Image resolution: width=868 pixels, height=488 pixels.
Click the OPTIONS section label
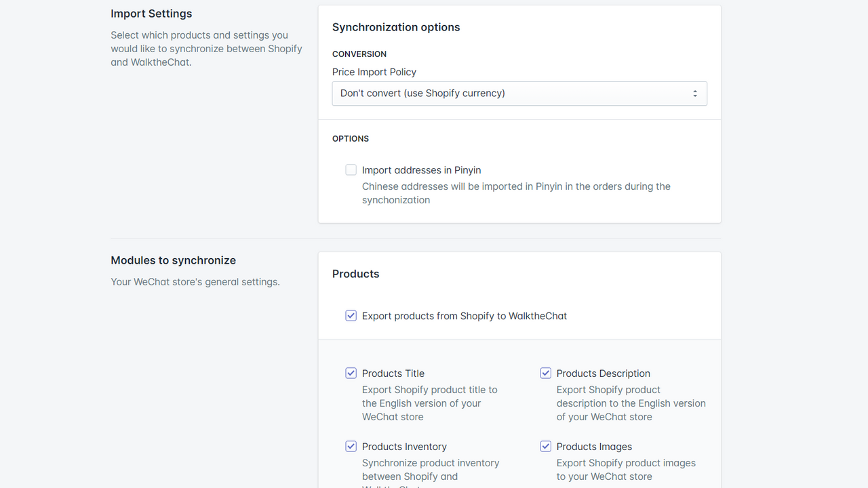pos(351,138)
